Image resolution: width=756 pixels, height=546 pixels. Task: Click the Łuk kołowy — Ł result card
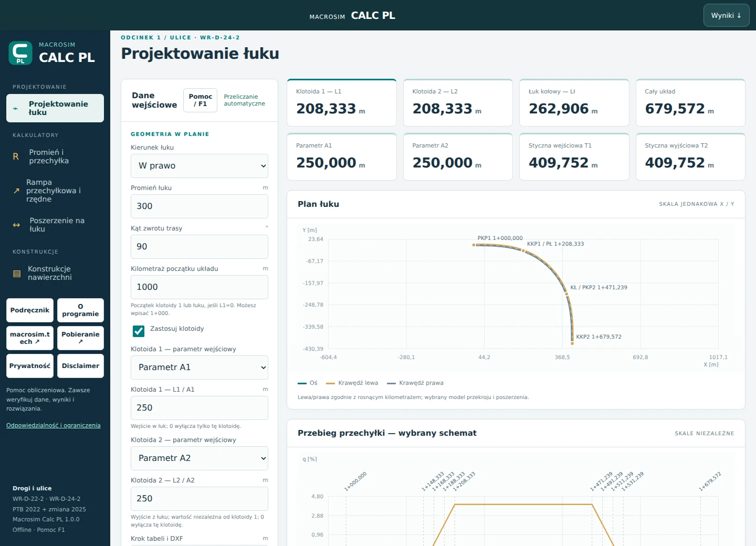[574, 102]
